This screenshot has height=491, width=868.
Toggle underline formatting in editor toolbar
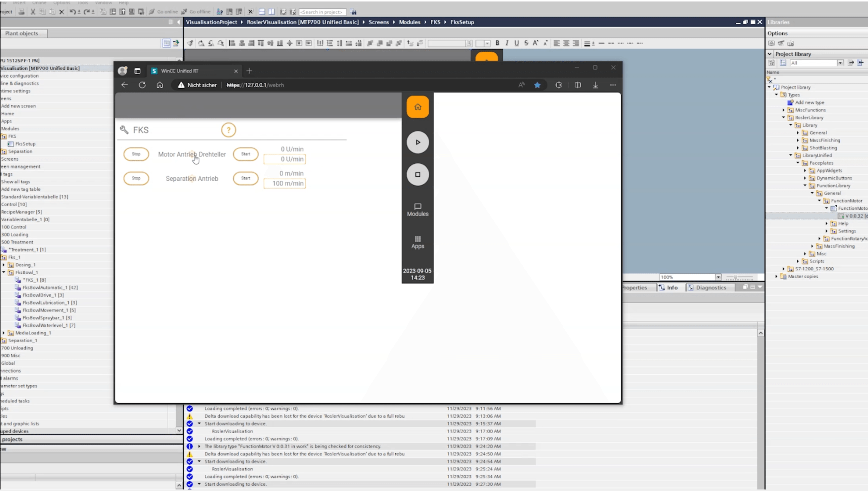tap(516, 43)
